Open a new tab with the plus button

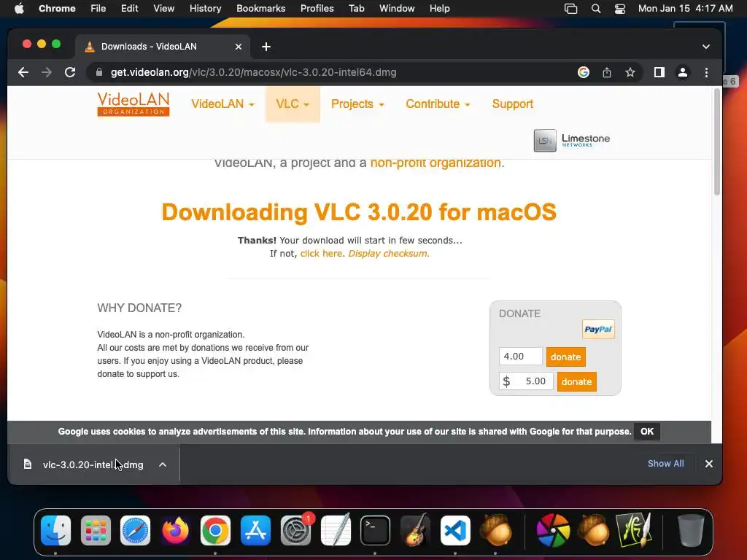pos(266,47)
